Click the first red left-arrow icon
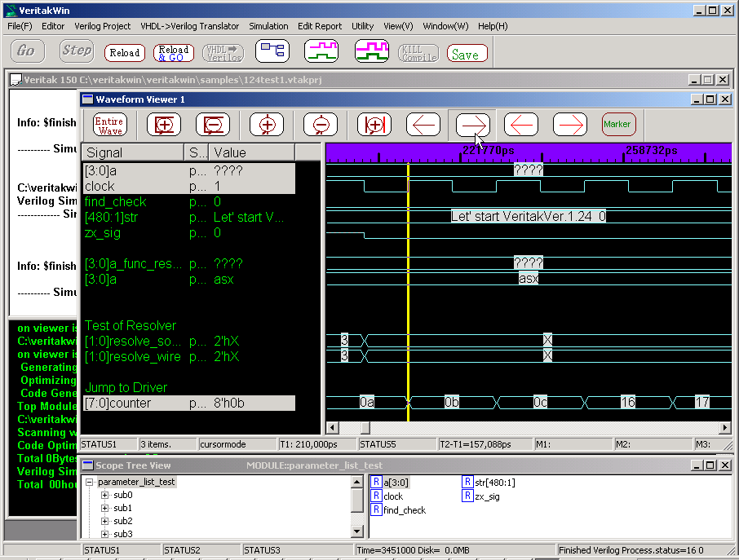 423,125
